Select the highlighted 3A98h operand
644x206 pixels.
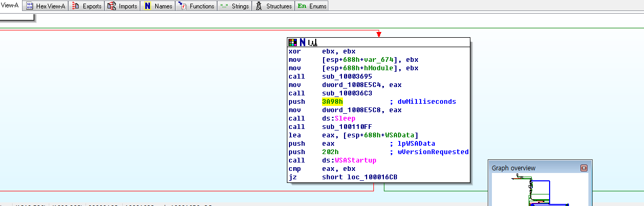(332, 102)
